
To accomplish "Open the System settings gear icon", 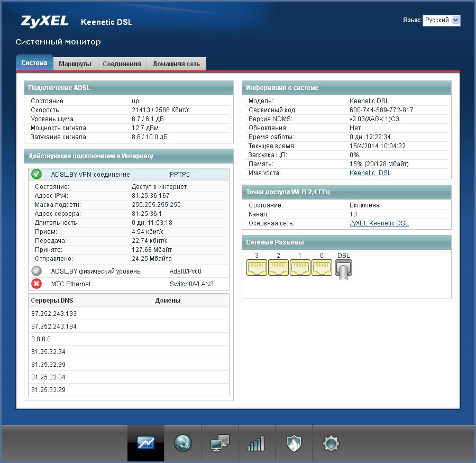I will point(331,443).
